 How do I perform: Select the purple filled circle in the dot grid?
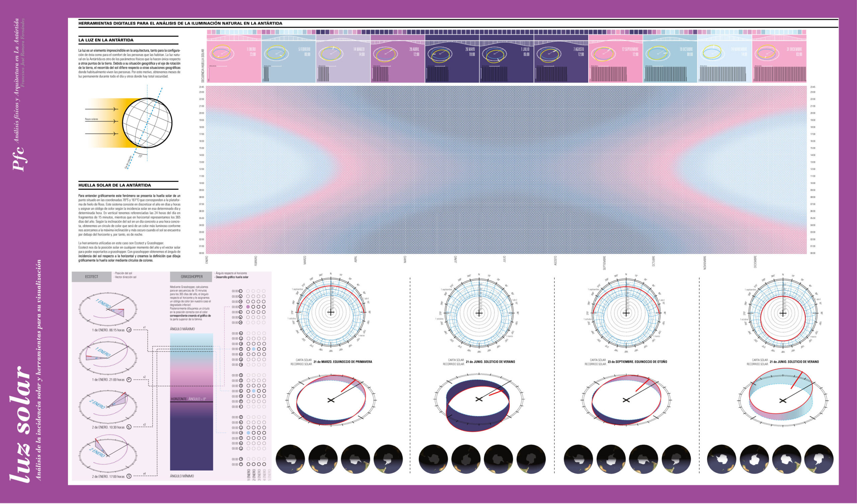248,307
